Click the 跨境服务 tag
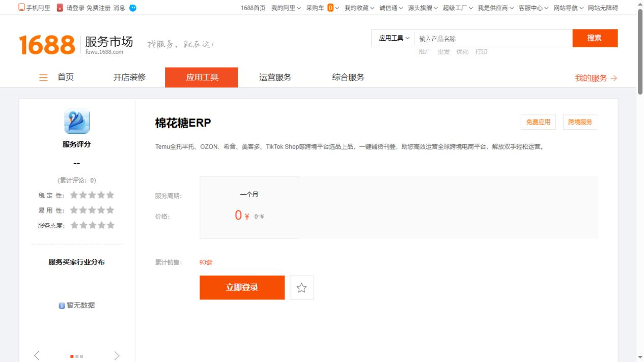Screen dimensions: 644x362 580,122
